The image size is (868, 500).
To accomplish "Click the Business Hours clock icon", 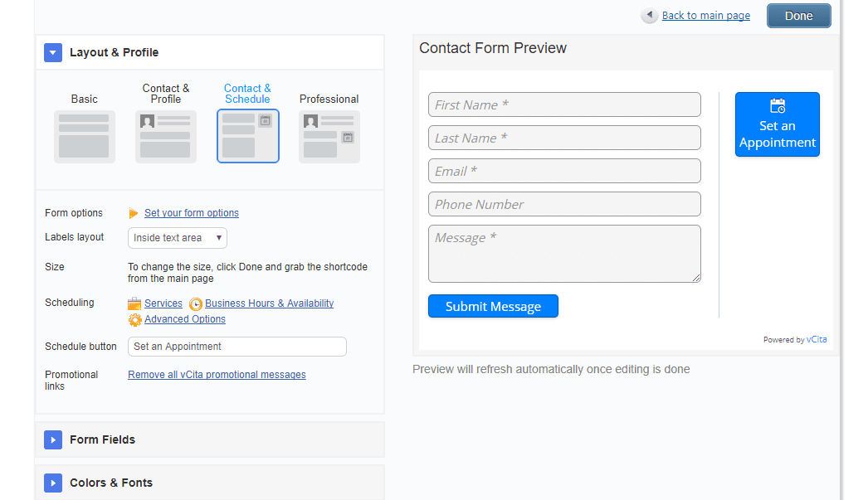I will tap(196, 304).
